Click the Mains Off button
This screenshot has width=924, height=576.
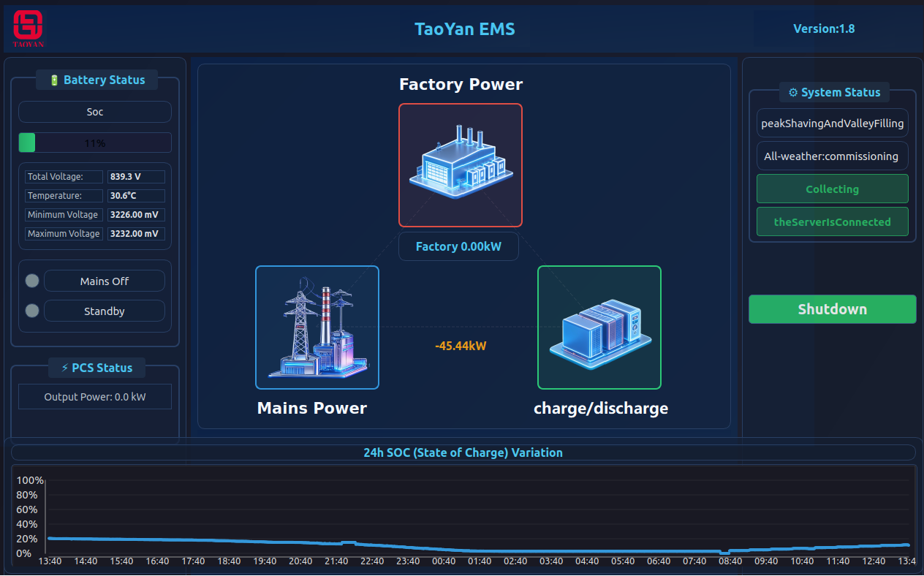tap(105, 281)
